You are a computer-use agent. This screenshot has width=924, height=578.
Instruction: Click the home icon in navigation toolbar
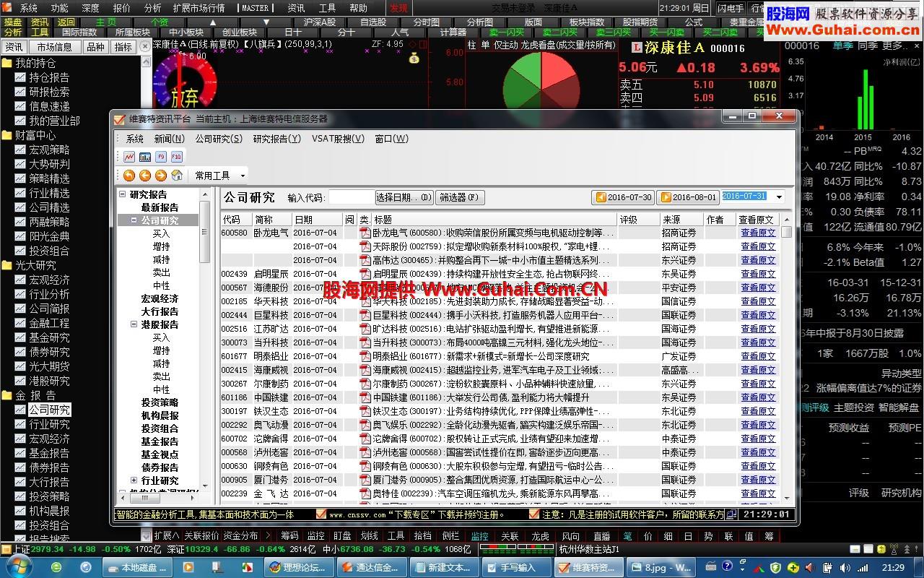[177, 176]
